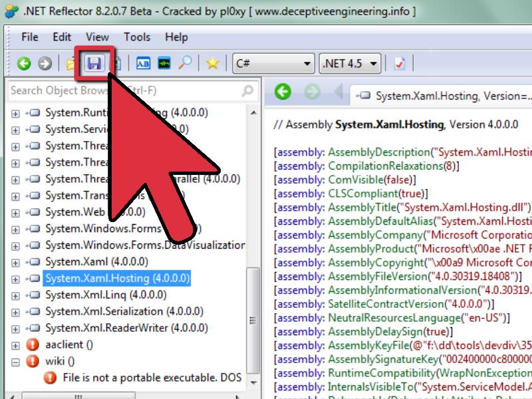Image resolution: width=532 pixels, height=399 pixels.
Task: Click the red error icon next to aaclient
Action: [x=33, y=344]
